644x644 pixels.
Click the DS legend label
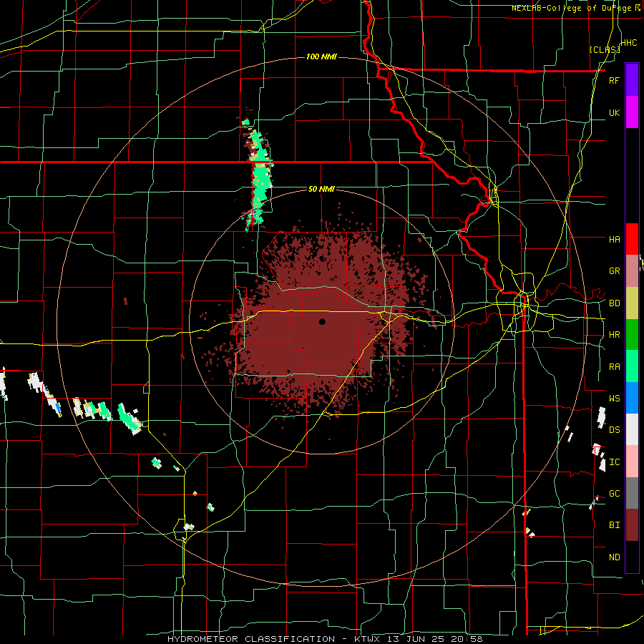614,430
